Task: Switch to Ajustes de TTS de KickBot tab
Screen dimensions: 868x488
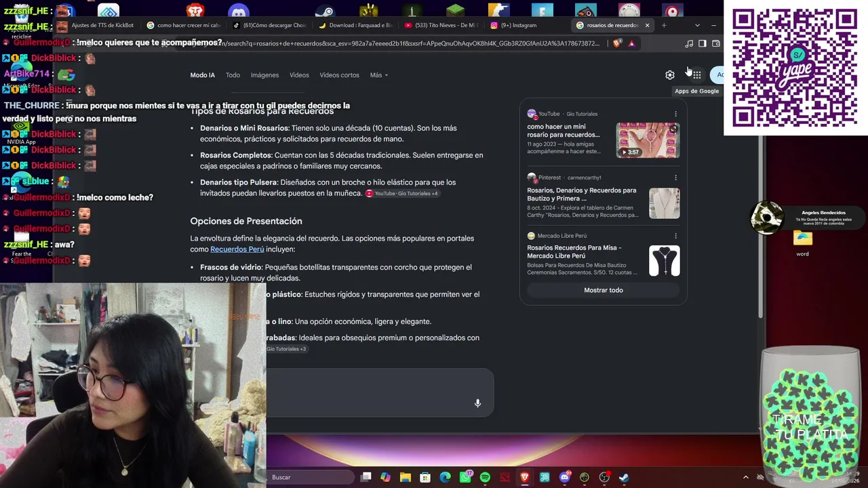Action: click(x=96, y=25)
